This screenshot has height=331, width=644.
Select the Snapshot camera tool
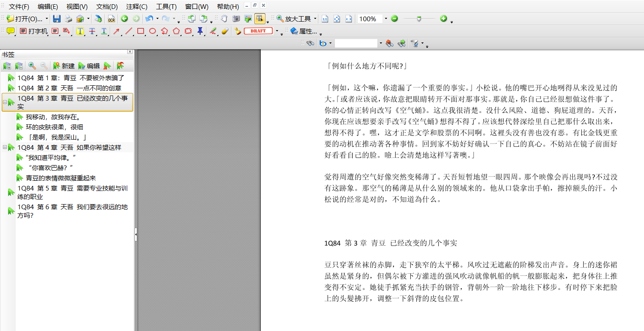[x=236, y=19]
